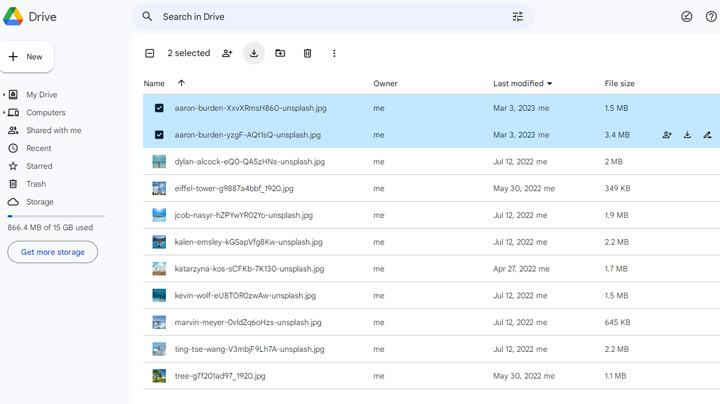Download the two selected files from toolbar
Viewport: 720px width, 404px height.
(x=253, y=53)
